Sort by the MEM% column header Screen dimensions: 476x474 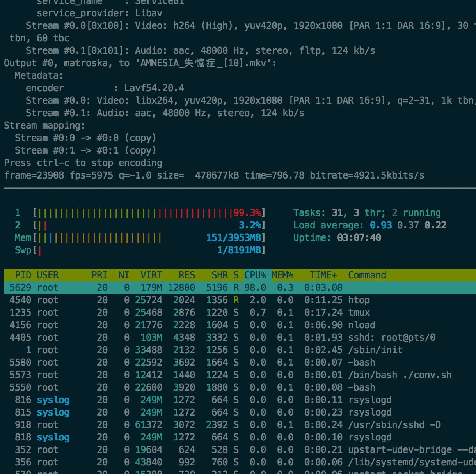click(282, 275)
